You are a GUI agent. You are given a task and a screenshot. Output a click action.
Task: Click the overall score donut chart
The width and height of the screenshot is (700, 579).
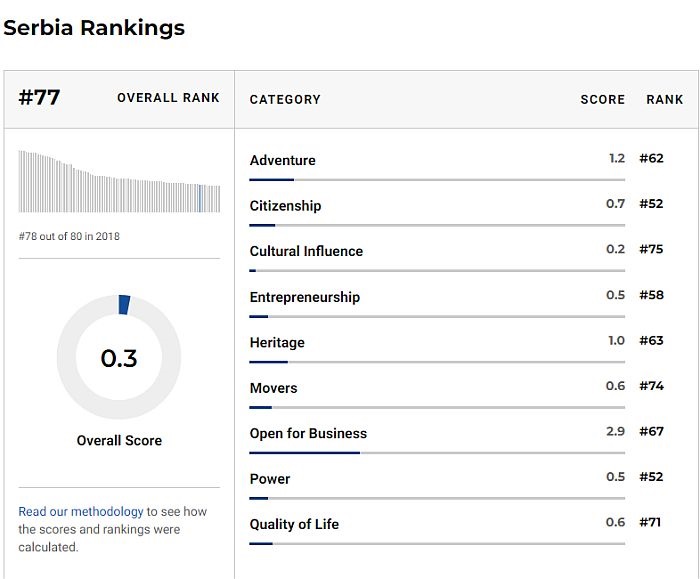119,357
